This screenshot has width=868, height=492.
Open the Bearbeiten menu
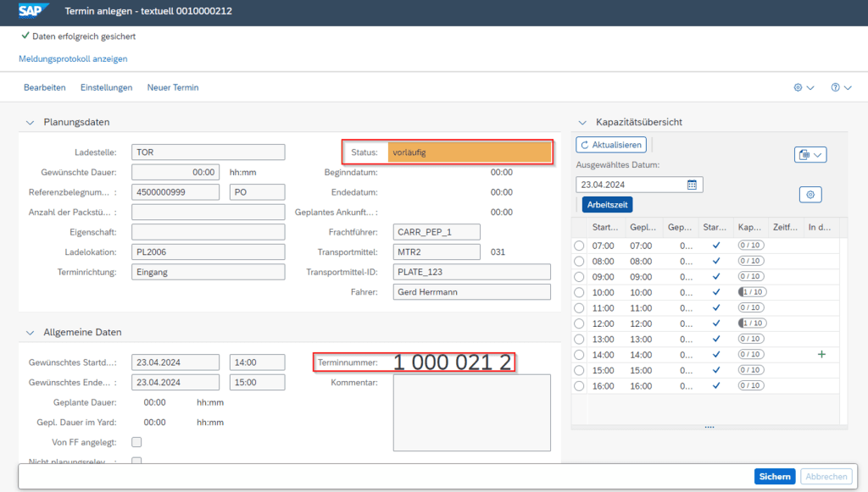[x=44, y=87]
